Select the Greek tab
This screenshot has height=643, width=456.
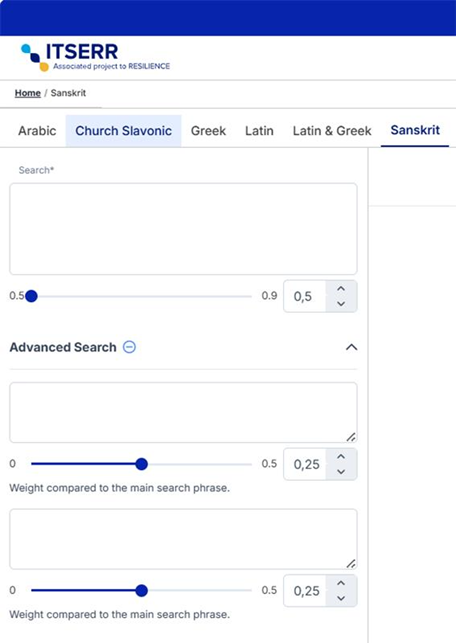point(208,131)
